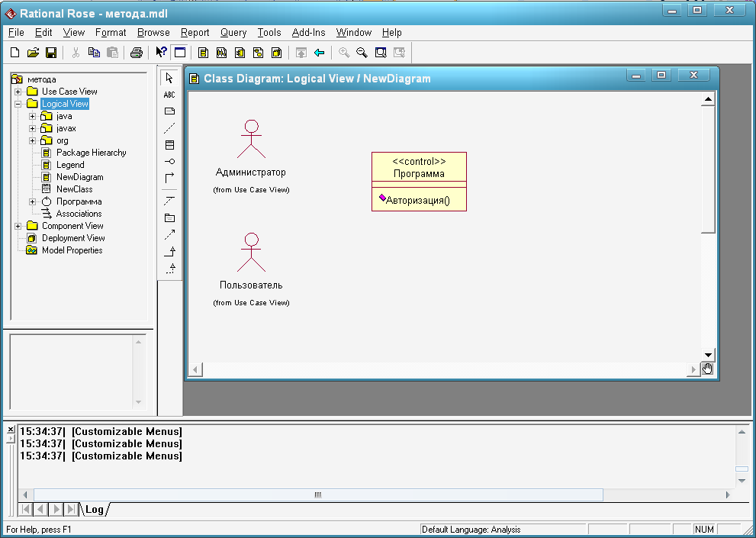Expand the org package node
This screenshot has height=538, width=756.
(32, 141)
